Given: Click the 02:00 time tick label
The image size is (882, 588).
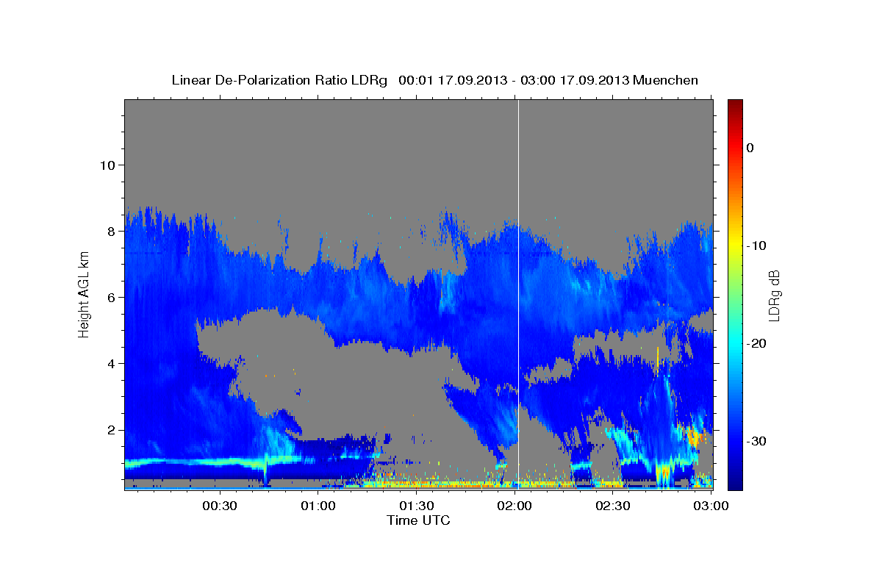Looking at the screenshot, I should coord(514,506).
